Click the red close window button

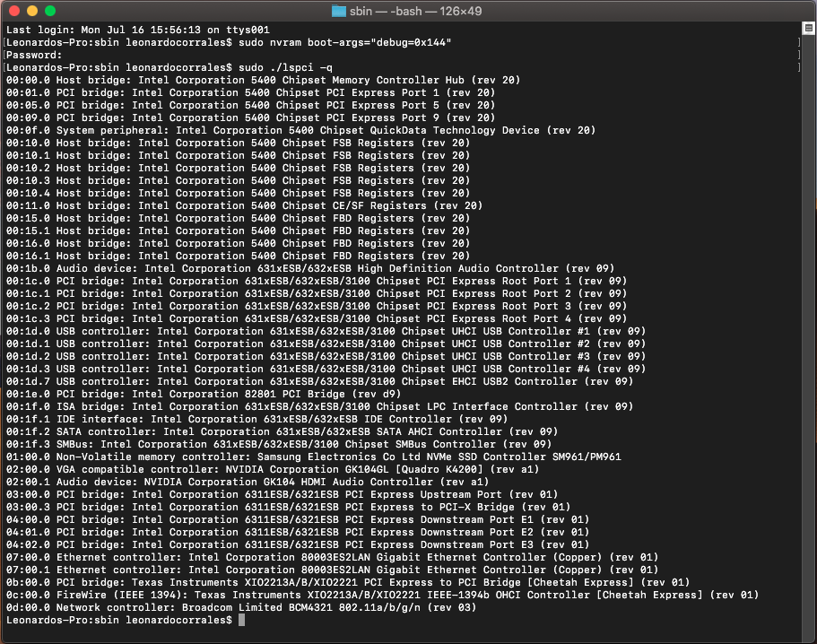click(14, 11)
